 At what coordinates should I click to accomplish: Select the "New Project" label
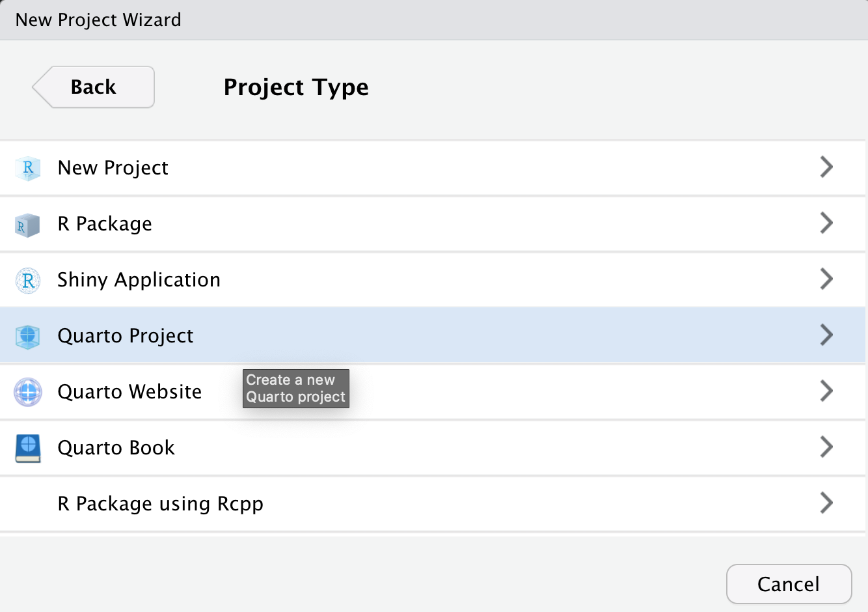tap(113, 168)
